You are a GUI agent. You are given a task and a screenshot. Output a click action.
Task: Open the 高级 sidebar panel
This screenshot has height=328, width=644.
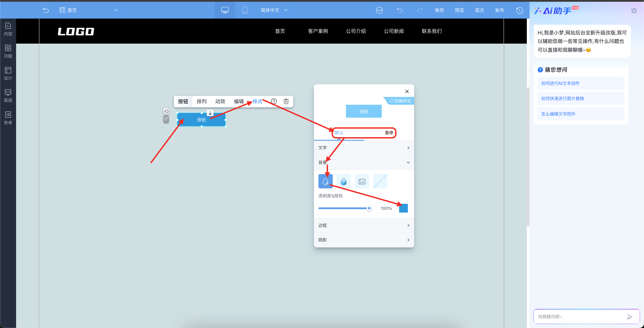click(8, 96)
